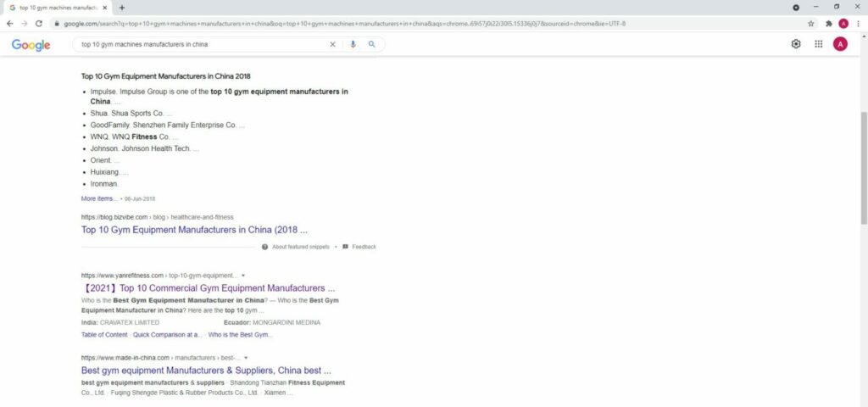
Task: Click the address bar URL
Action: pos(344,24)
